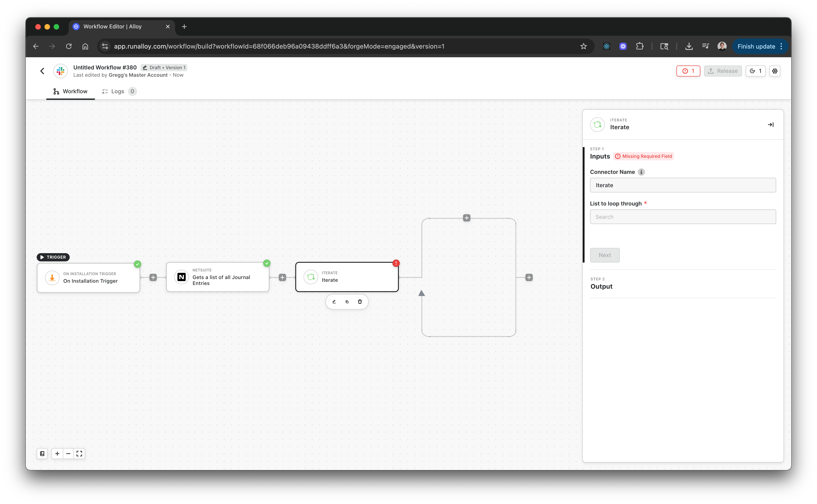Expand the Step 2 Output section

point(601,286)
